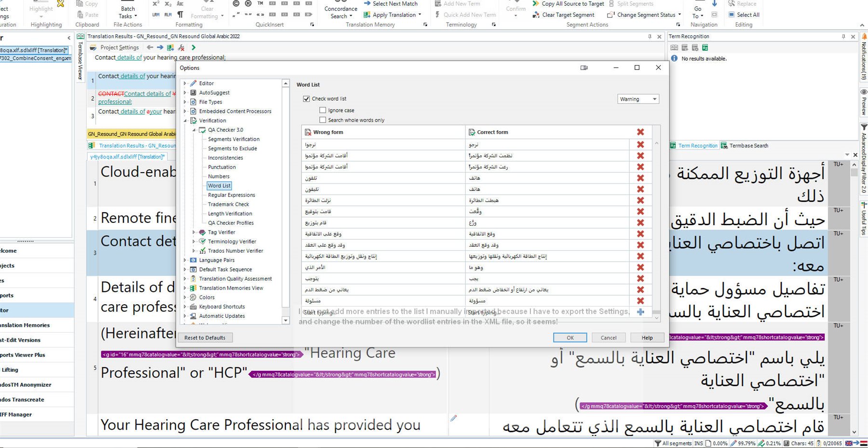Expand the Tag Verifier node
This screenshot has height=448, width=868.
click(194, 232)
